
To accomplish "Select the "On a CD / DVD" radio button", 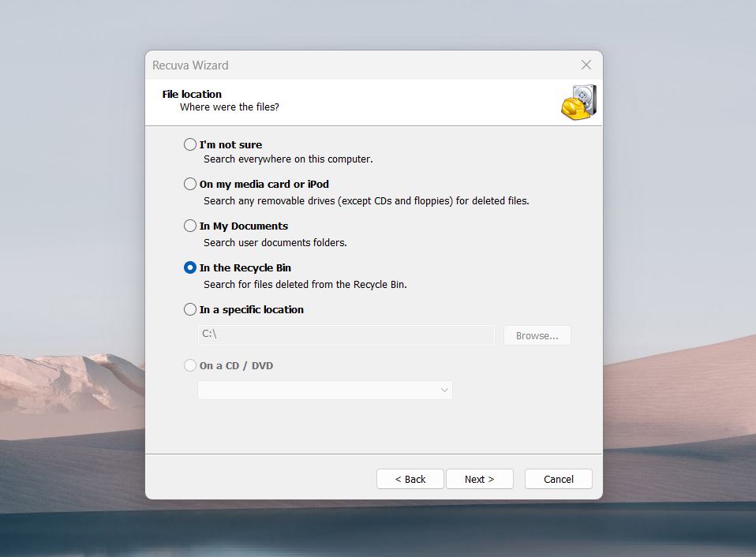I will point(190,365).
